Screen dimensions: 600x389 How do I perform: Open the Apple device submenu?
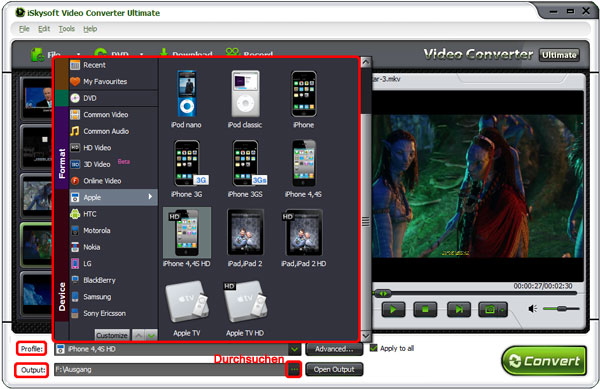114,197
